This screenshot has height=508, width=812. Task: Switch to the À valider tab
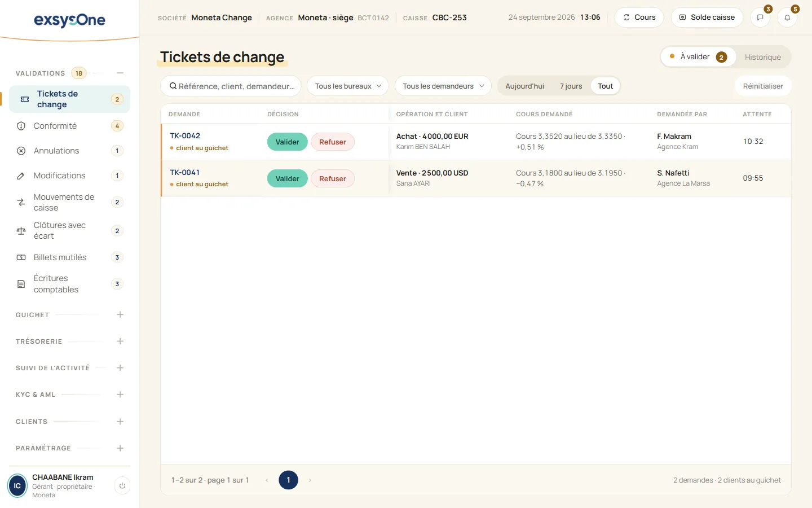699,57
